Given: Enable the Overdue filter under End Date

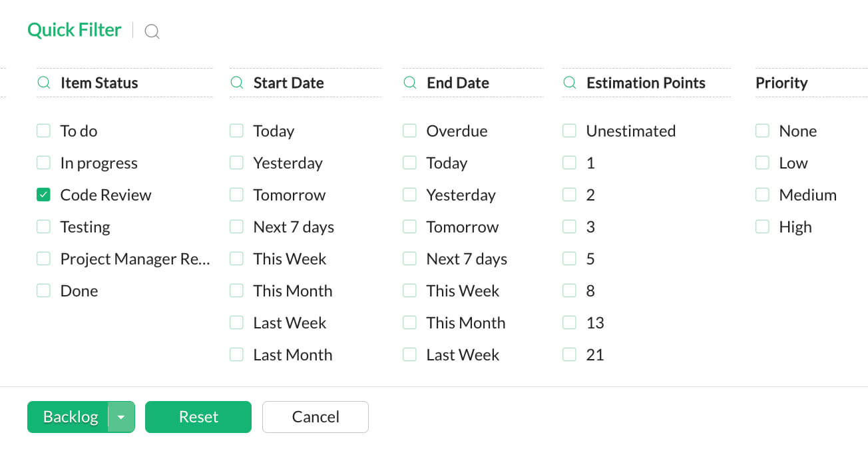Looking at the screenshot, I should point(409,131).
